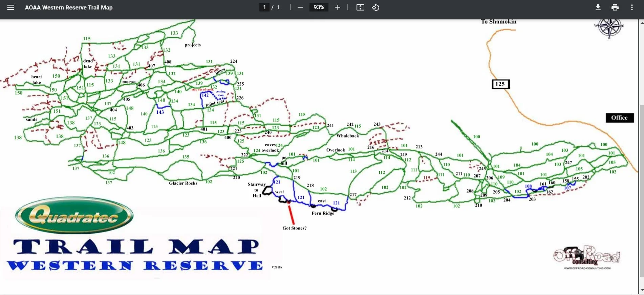Viewport: 644px width, 295px height.
Task: Click the Stairway to Hell label
Action: tap(256, 190)
